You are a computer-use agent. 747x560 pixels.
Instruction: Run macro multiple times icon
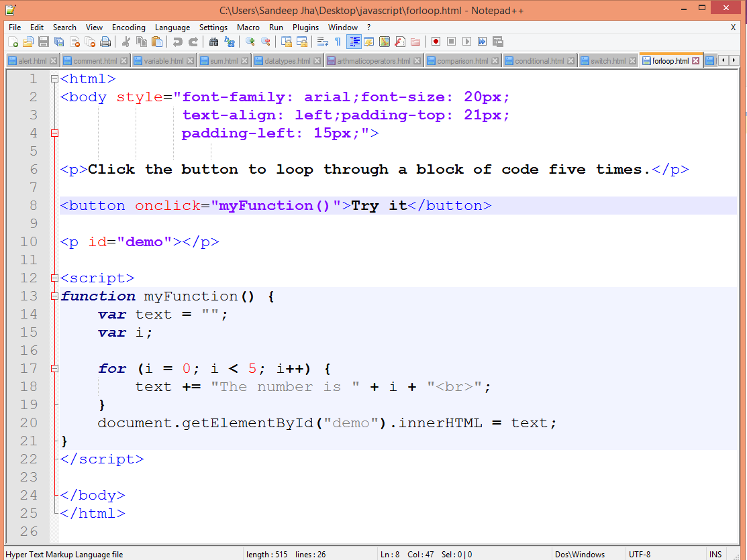[482, 42]
